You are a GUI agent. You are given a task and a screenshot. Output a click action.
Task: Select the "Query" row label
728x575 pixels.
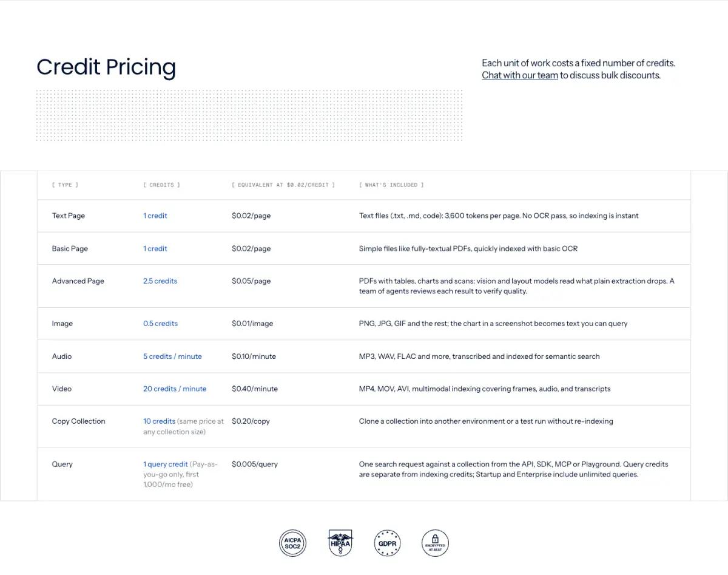coord(62,464)
